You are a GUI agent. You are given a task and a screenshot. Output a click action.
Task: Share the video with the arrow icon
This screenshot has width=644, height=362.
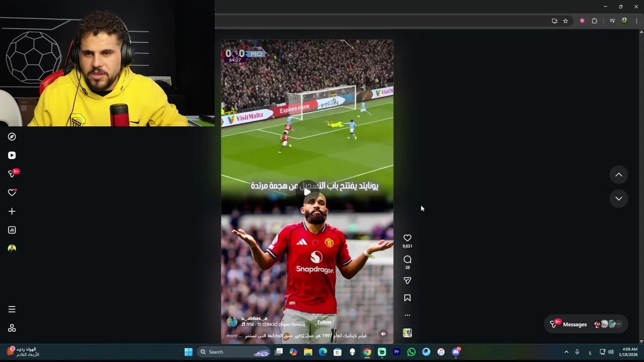coord(408,281)
